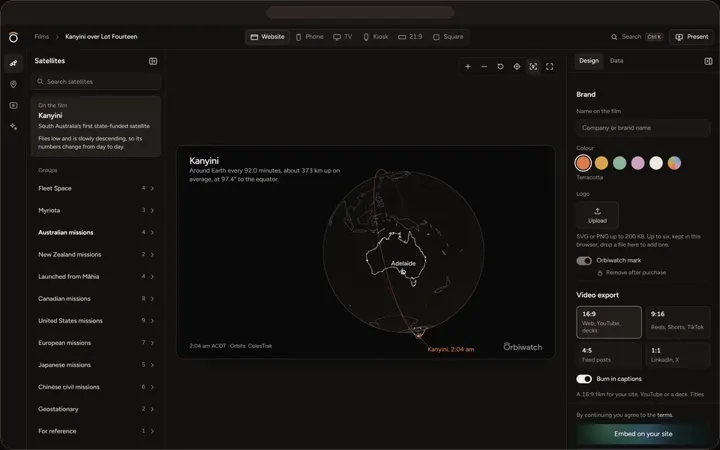Select 16:9 video export format
The width and height of the screenshot is (720, 450).
click(x=609, y=322)
